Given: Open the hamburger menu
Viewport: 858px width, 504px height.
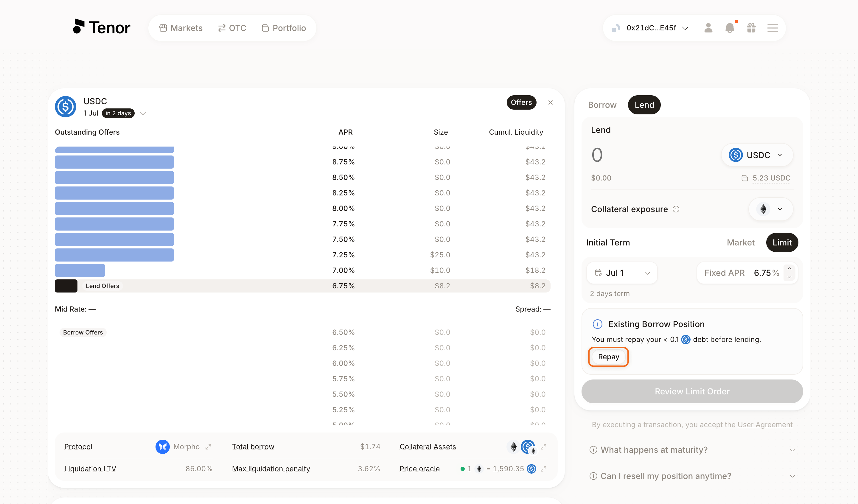Looking at the screenshot, I should [772, 28].
